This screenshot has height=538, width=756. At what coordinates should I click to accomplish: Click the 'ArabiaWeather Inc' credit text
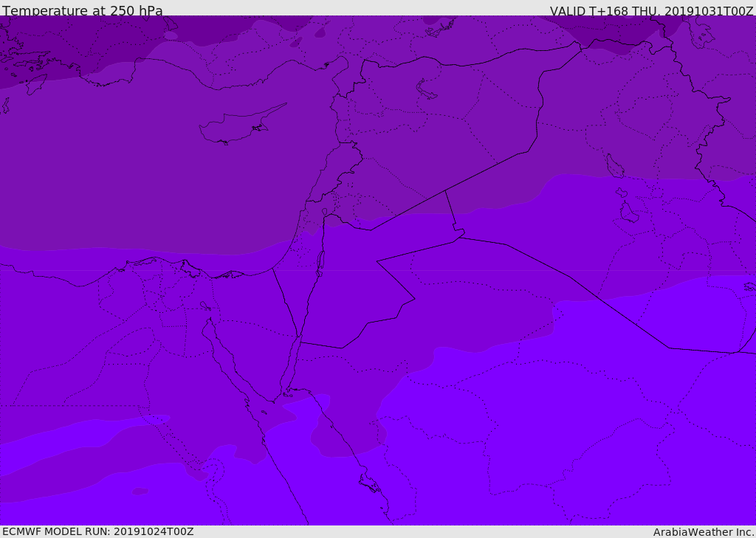704,532
